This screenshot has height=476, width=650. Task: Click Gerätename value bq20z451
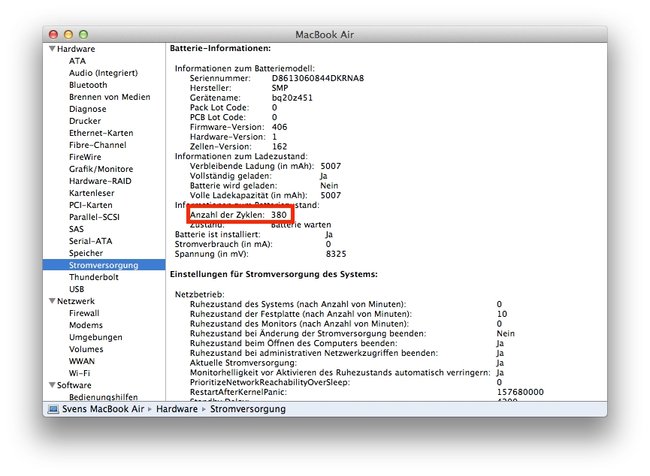[292, 98]
